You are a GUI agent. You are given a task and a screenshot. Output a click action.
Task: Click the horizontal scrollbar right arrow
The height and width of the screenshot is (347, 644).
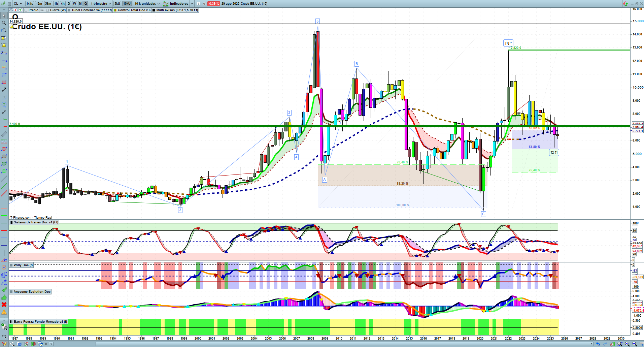(x=591, y=344)
